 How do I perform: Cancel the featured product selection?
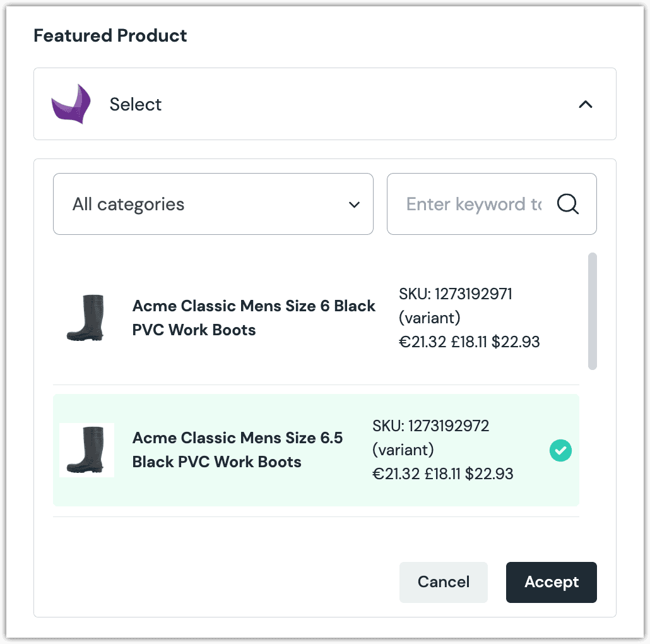(443, 582)
